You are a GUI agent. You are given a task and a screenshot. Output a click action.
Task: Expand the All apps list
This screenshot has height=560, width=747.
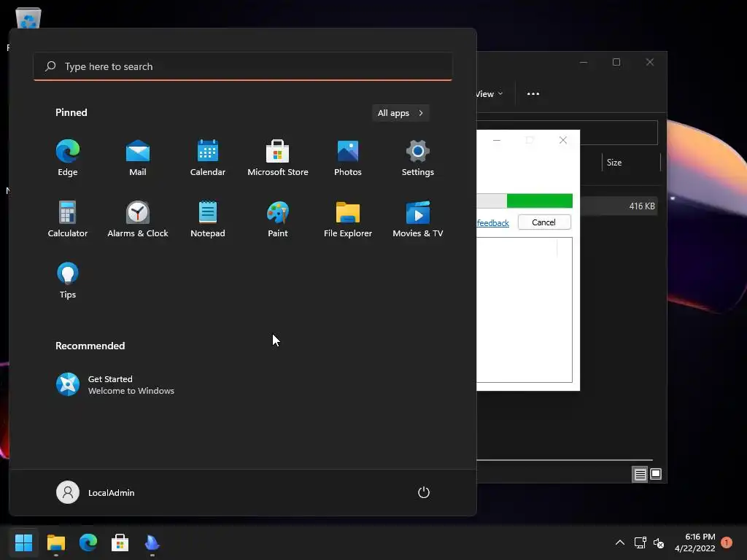tap(400, 113)
